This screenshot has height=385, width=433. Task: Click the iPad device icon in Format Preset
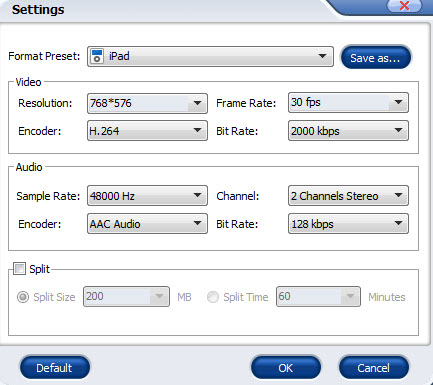97,56
